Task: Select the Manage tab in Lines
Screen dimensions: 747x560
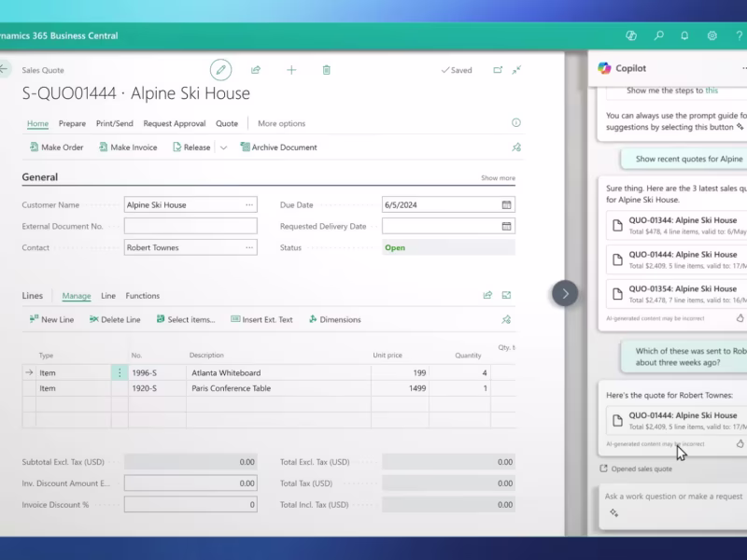Action: point(77,296)
